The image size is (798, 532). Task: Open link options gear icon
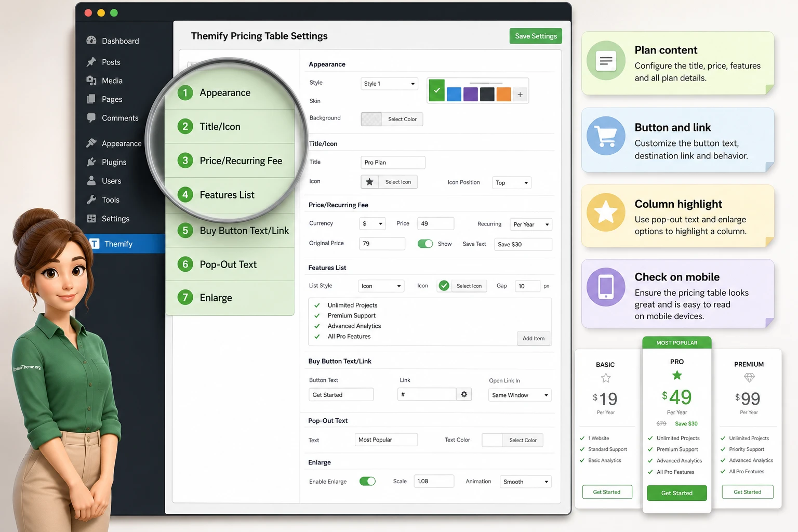[464, 394]
